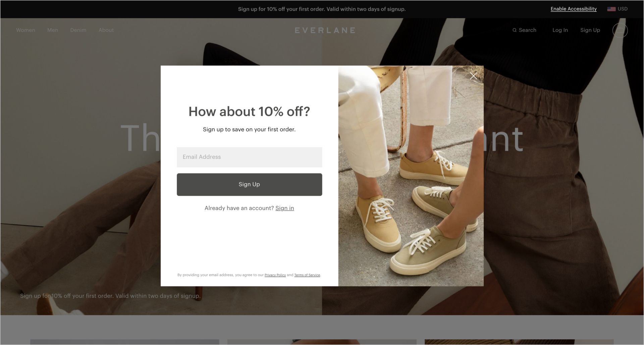Screen dimensions: 644x345
Task: Open the Terms of Service link
Action: click(307, 275)
